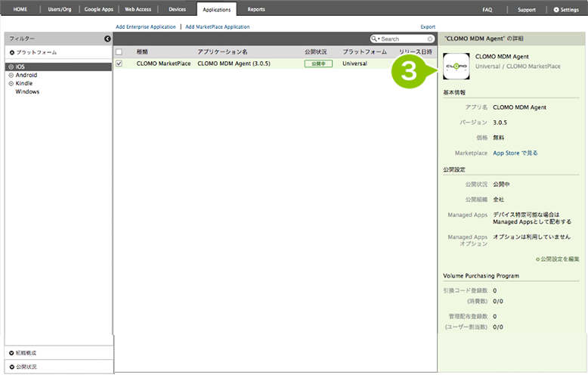Click 公開設定を編集 link
588x378 pixels.
tap(559, 259)
